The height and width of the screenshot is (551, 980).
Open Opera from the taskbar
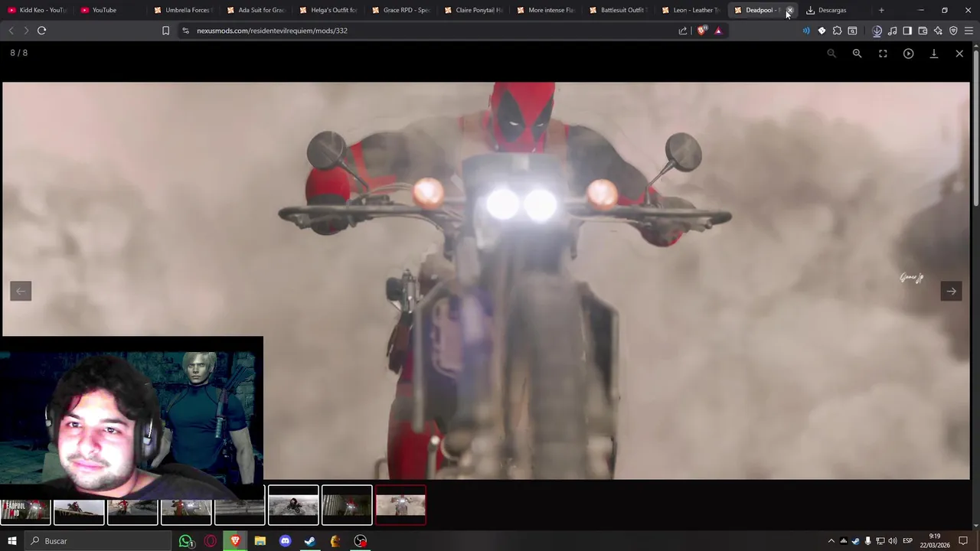tap(211, 541)
